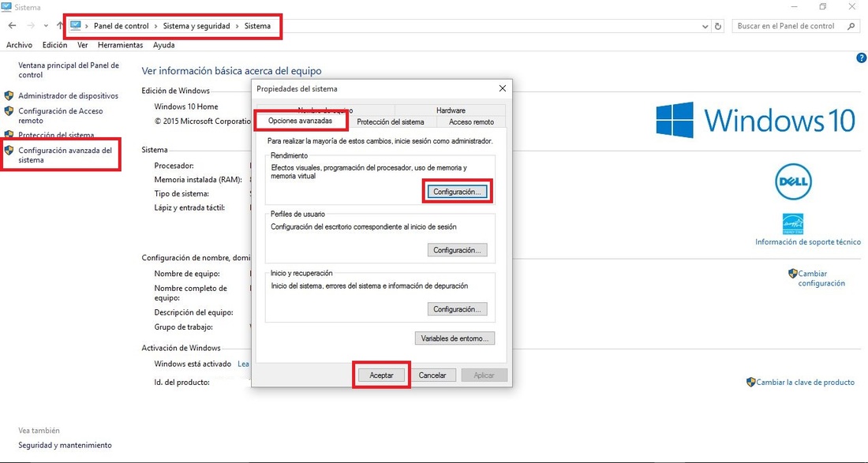Viewport: 868px width, 463px height.
Task: Click the forward navigation arrow
Action: tap(31, 26)
